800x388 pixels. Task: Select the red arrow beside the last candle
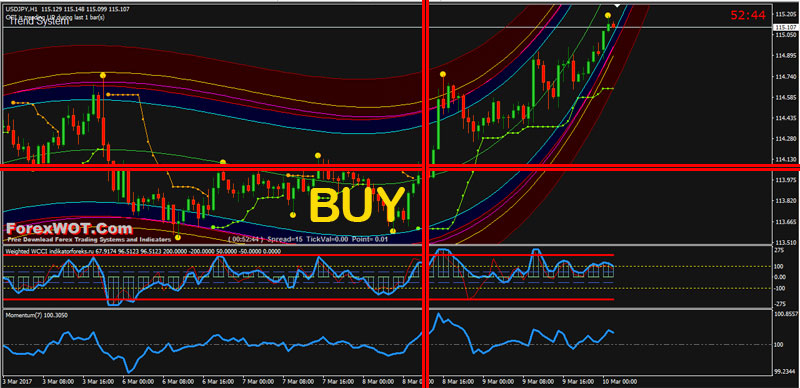613,25
